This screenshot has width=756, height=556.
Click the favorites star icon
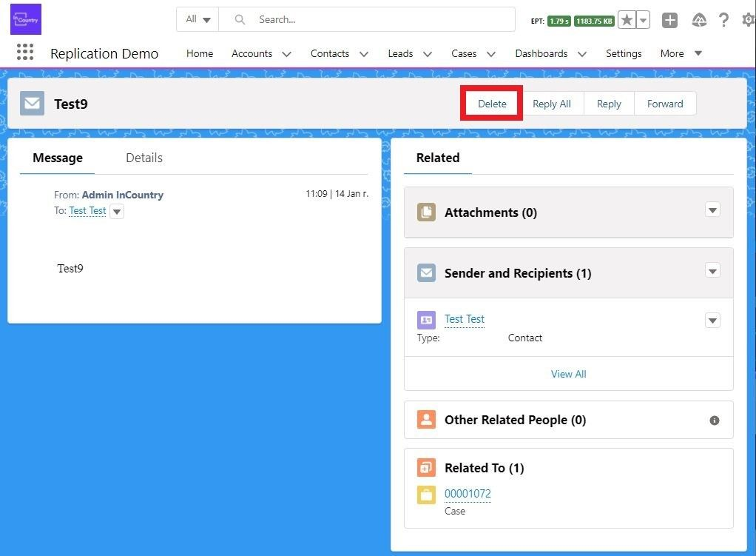tap(627, 20)
